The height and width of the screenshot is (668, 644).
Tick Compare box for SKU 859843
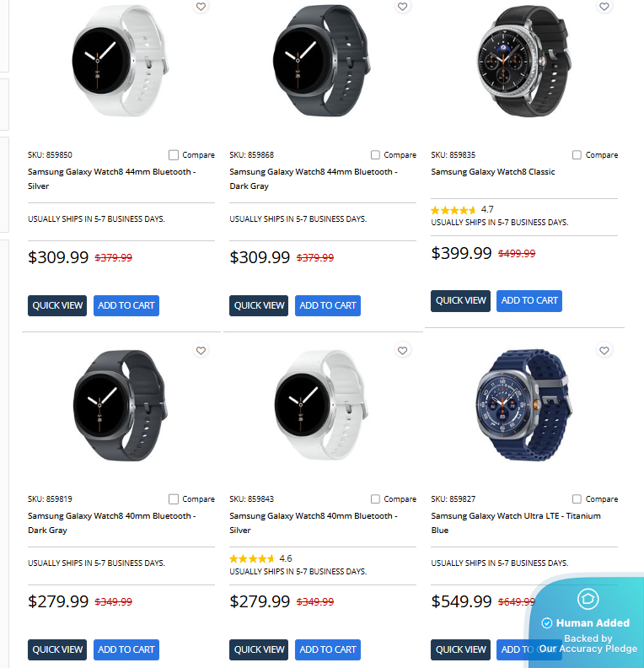pos(376,499)
